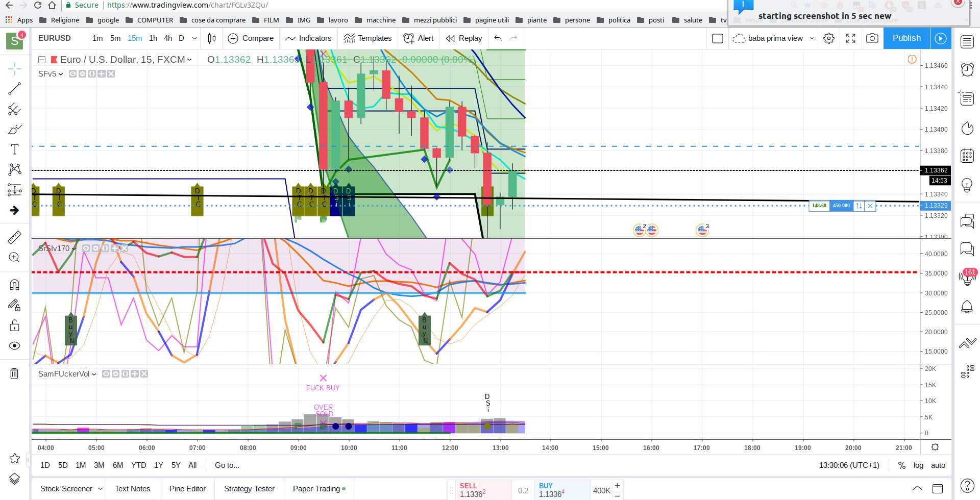Image resolution: width=980 pixels, height=500 pixels.
Task: Open the economic calendar panel icon
Action: (x=967, y=155)
